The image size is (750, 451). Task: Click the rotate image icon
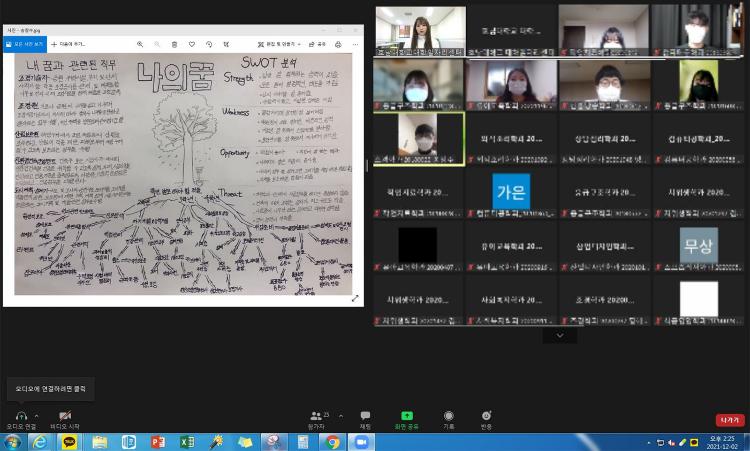209,44
